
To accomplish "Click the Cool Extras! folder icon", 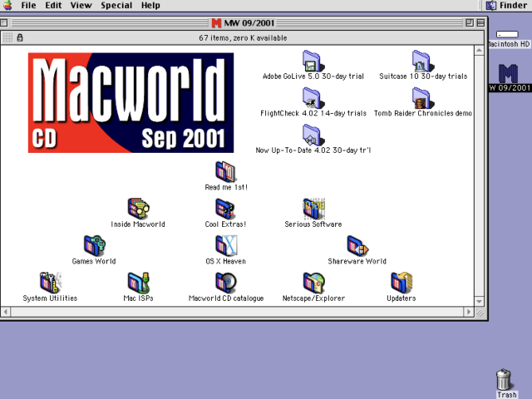I will pos(225,209).
